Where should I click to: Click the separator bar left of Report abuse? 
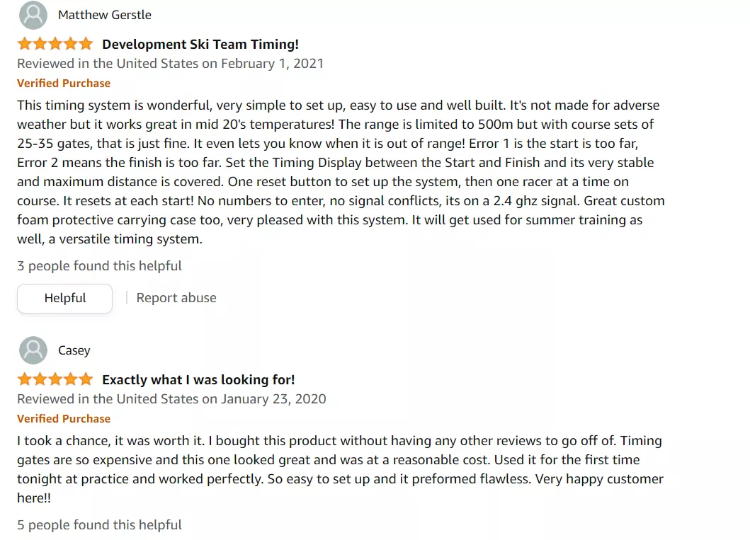126,298
